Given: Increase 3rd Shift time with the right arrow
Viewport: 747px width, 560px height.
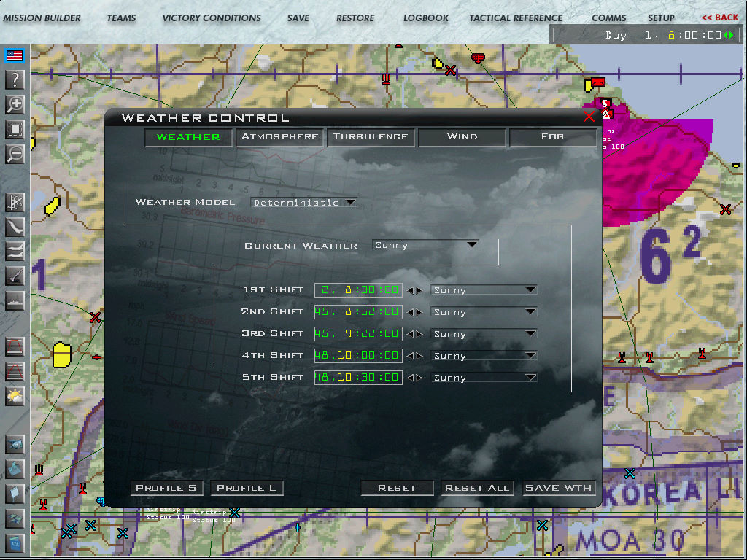Looking at the screenshot, I should tap(419, 334).
